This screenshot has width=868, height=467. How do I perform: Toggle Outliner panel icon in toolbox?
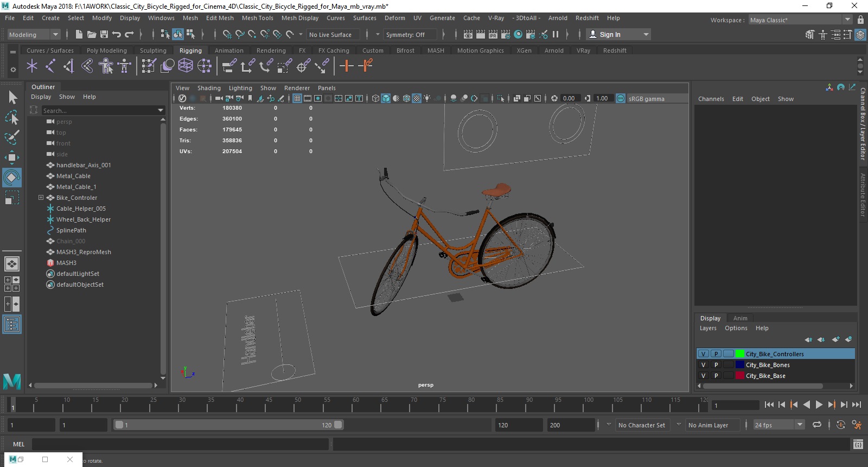(12, 325)
